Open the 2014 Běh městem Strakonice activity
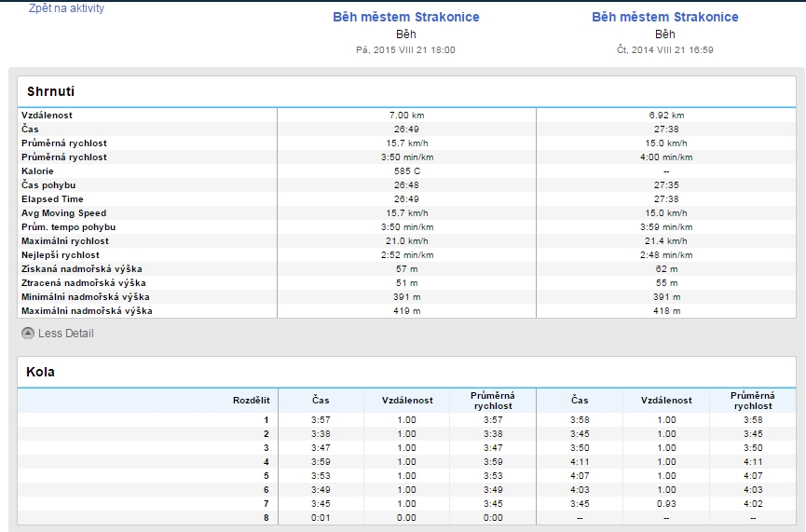806x532 pixels. [665, 17]
